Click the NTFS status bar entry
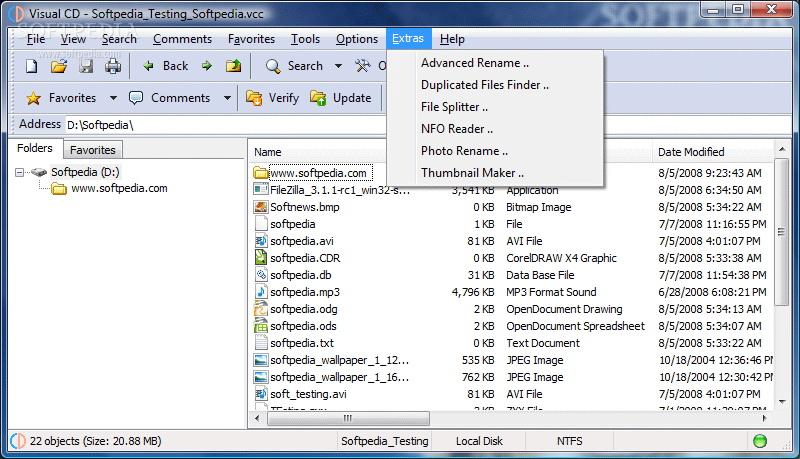The image size is (800, 459). pos(569,441)
